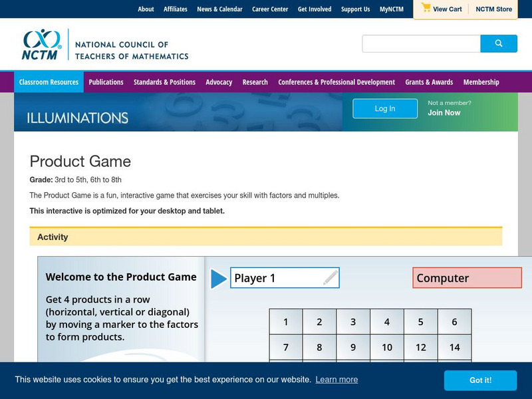Viewport: 532px width, 399px height.
Task: Select product 3 on the board
Action: [353, 322]
